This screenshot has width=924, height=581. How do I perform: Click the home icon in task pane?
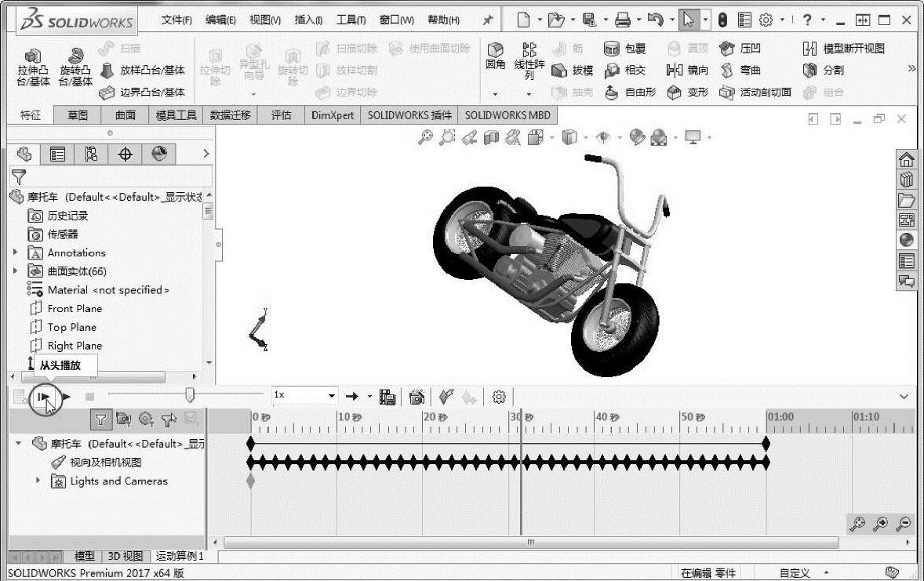(906, 160)
